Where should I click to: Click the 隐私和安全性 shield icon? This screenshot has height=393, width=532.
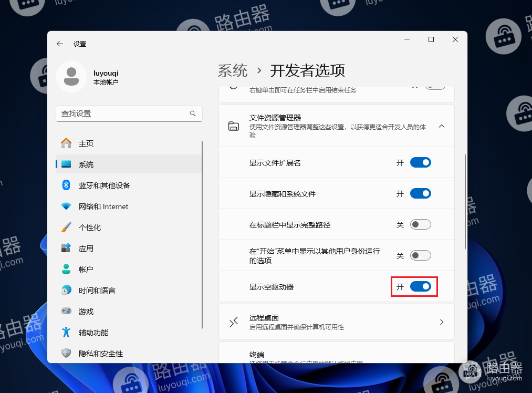[66, 353]
